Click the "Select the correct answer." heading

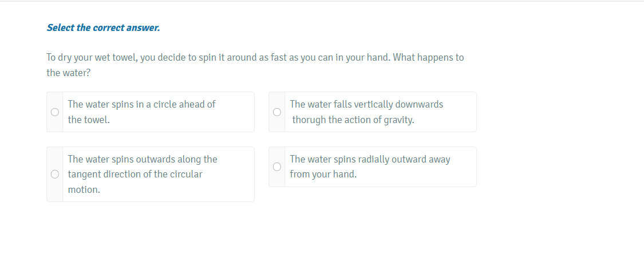(x=103, y=27)
